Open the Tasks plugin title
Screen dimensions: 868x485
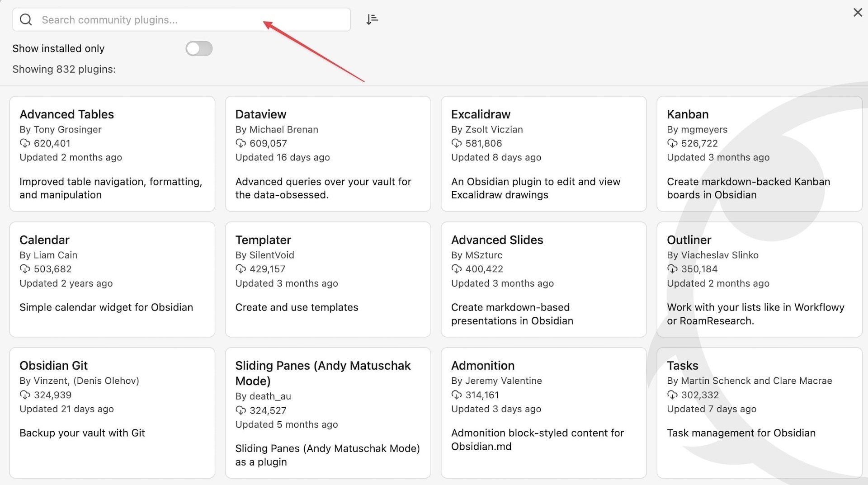click(682, 366)
